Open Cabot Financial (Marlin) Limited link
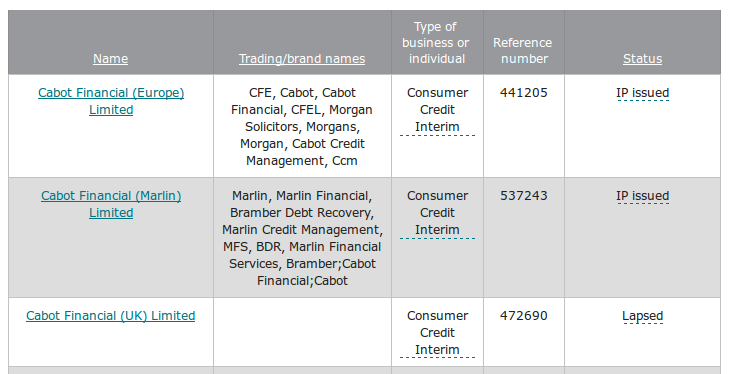The image size is (730, 374). [111, 204]
